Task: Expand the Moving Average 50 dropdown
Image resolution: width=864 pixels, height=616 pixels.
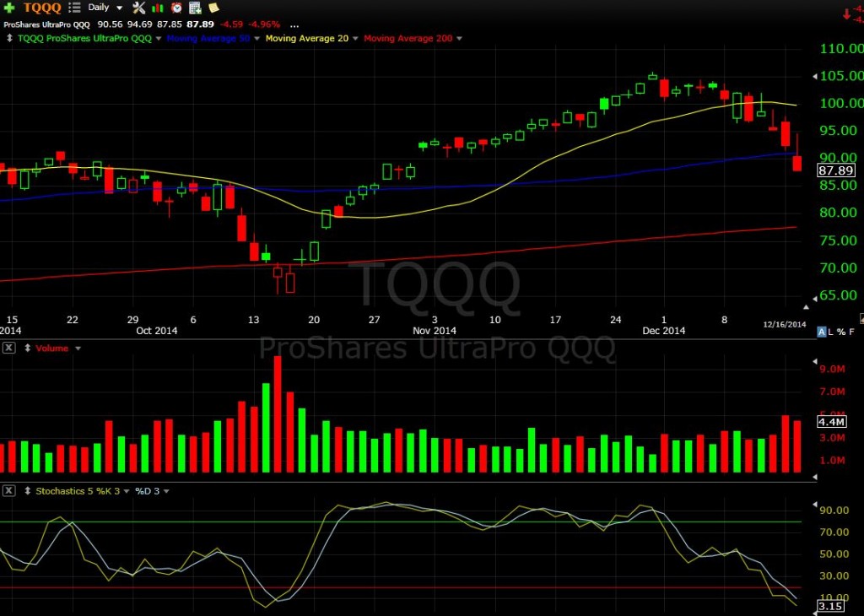Action: click(x=256, y=39)
